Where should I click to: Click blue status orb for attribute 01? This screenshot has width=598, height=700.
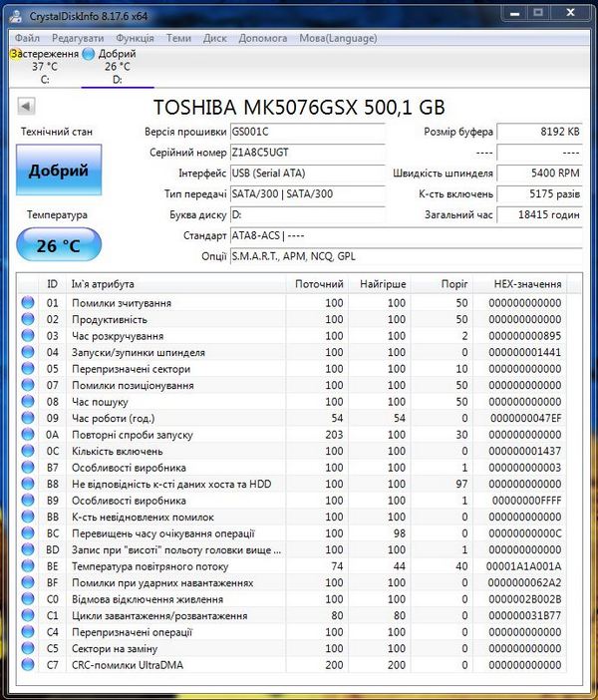coord(28,303)
